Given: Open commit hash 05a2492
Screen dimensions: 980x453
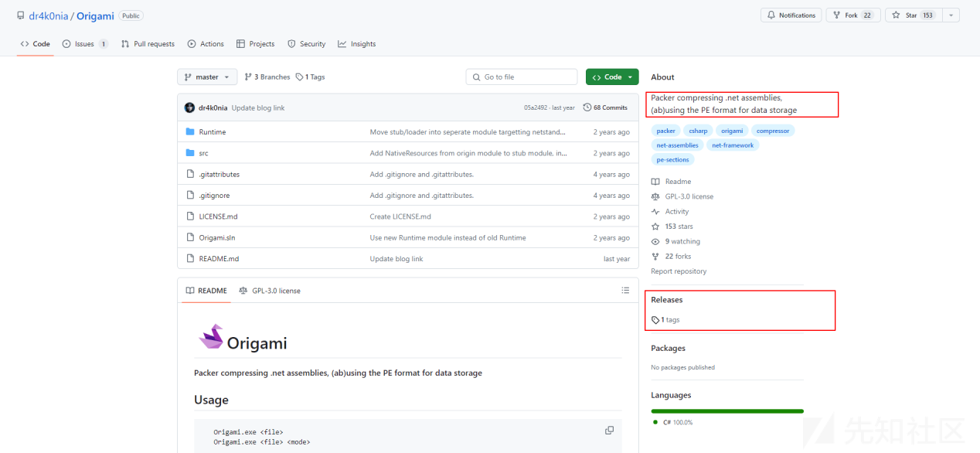Looking at the screenshot, I should click(536, 108).
